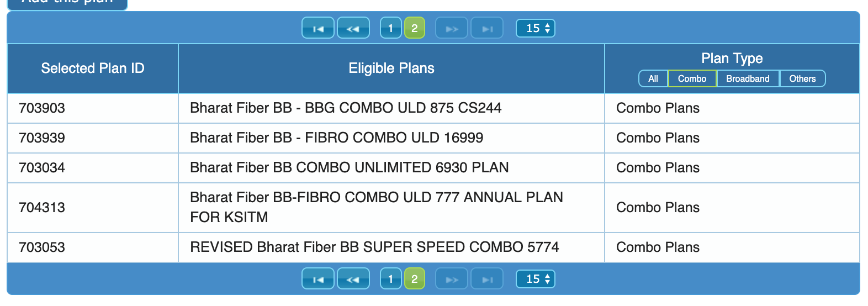Select the FIBRO COMBO ULD 16999 plan row
The image size is (868, 306).
336,138
